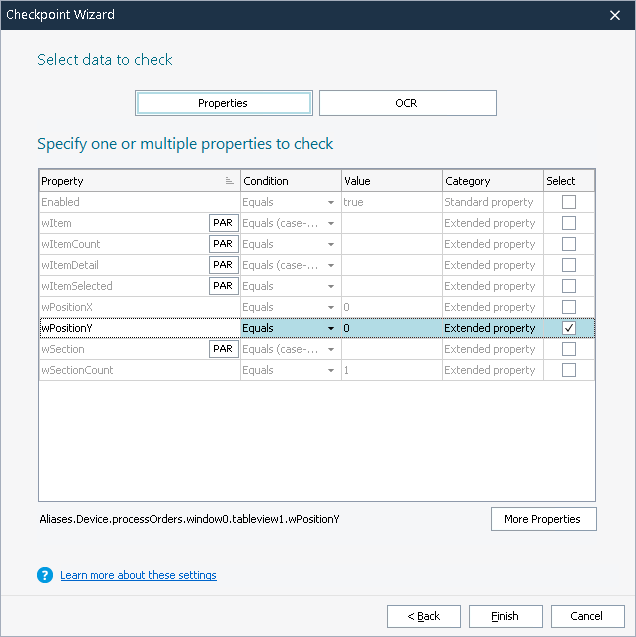Click the More Properties button
Screen dimensions: 636x637
pyautogui.click(x=543, y=519)
